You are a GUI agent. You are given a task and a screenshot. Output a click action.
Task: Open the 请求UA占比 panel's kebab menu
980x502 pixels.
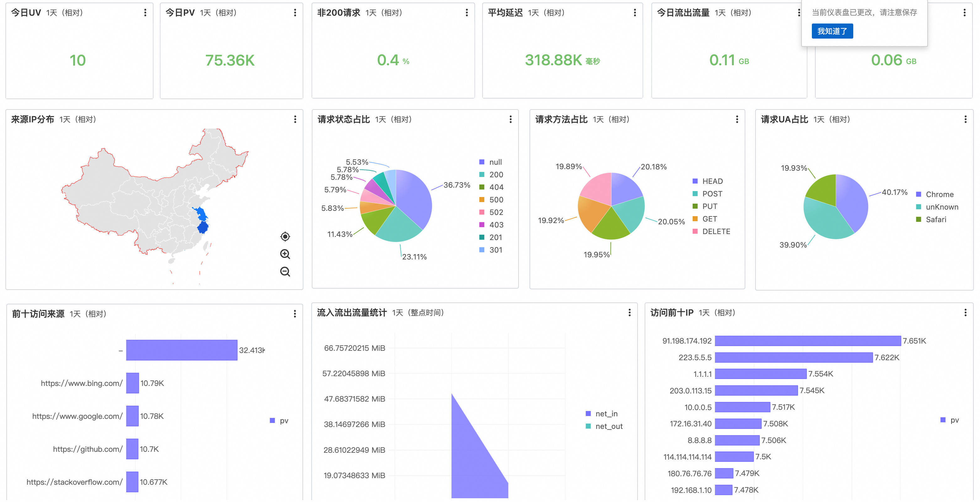[x=965, y=119]
